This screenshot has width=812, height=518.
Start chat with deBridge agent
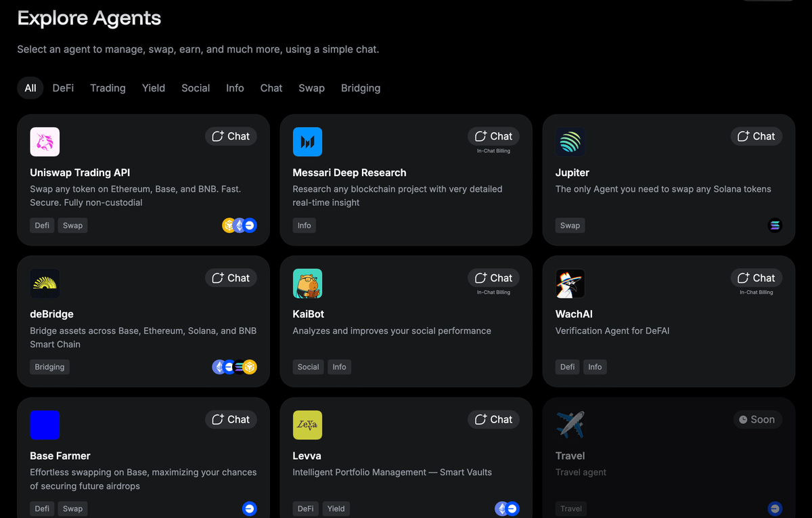tap(231, 278)
